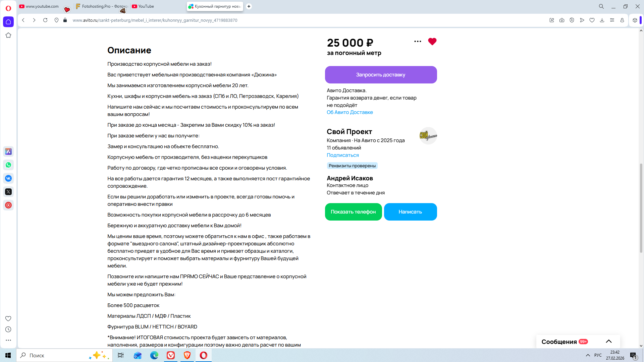644x362 pixels.
Task: Open VK messenger sidebar icon
Action: [8, 178]
